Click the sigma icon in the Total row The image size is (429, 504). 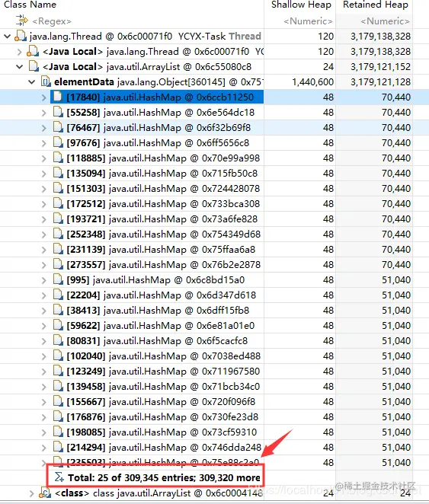click(x=59, y=477)
